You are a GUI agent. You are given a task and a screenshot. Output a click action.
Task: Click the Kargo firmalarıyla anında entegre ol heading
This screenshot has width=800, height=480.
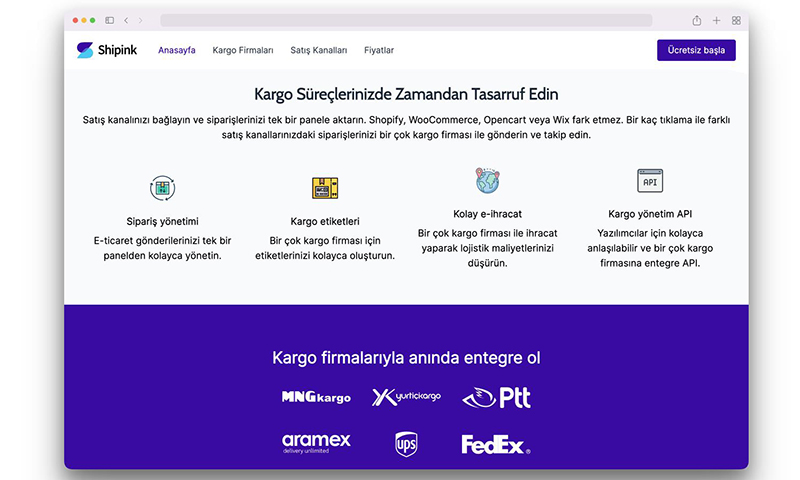pyautogui.click(x=406, y=358)
